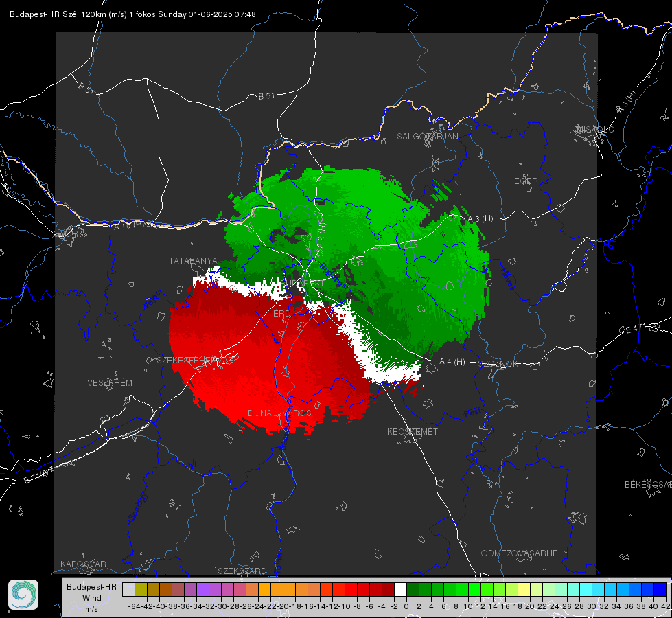Choose the dusty red swatch between -38 and -36

click(x=178, y=589)
